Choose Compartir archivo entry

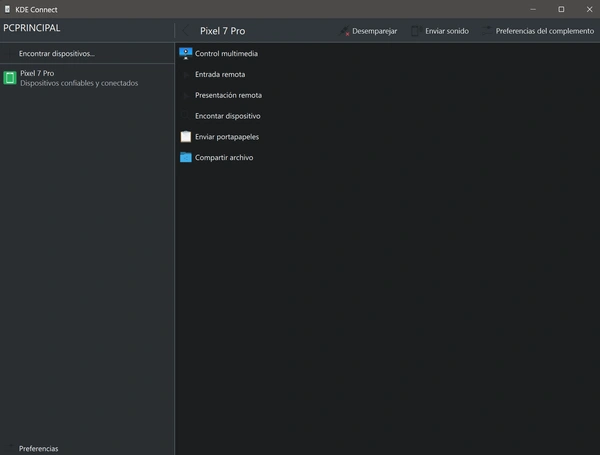click(387, 157)
